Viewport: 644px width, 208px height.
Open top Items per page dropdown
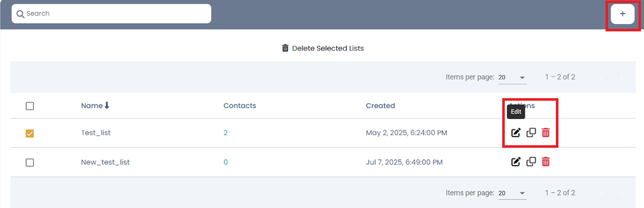512,77
